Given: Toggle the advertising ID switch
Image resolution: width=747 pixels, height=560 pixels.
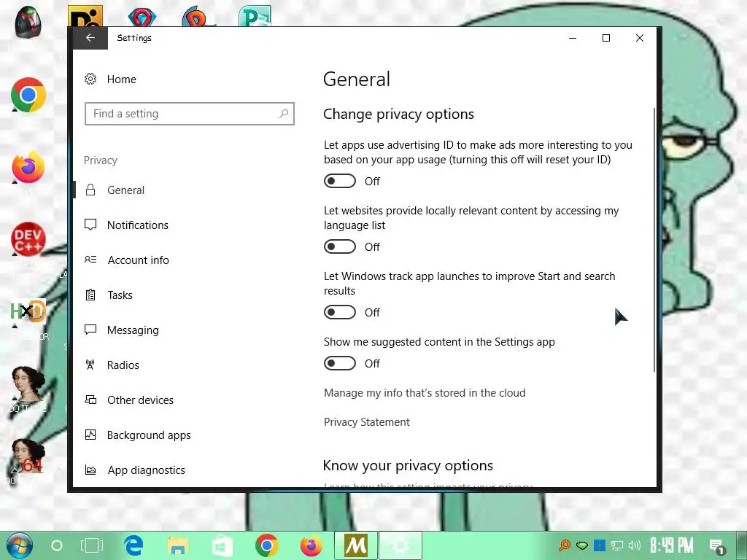Looking at the screenshot, I should (340, 181).
